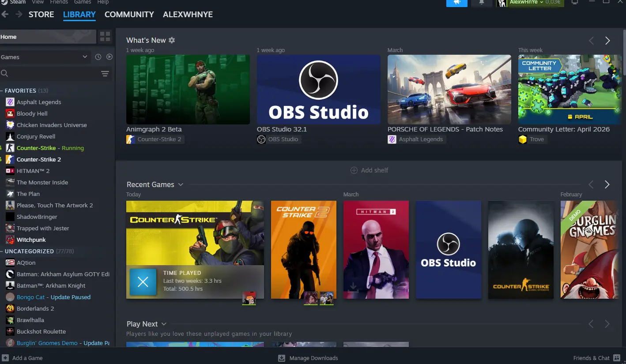
Task: Open the Animgraph 2 Beta news title
Action: (x=154, y=129)
